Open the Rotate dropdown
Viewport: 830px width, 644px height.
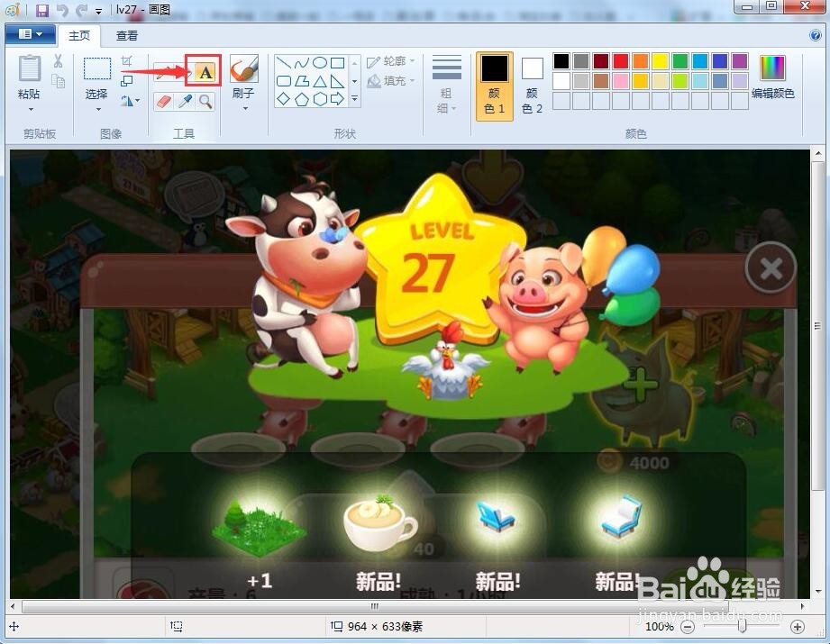[x=130, y=101]
